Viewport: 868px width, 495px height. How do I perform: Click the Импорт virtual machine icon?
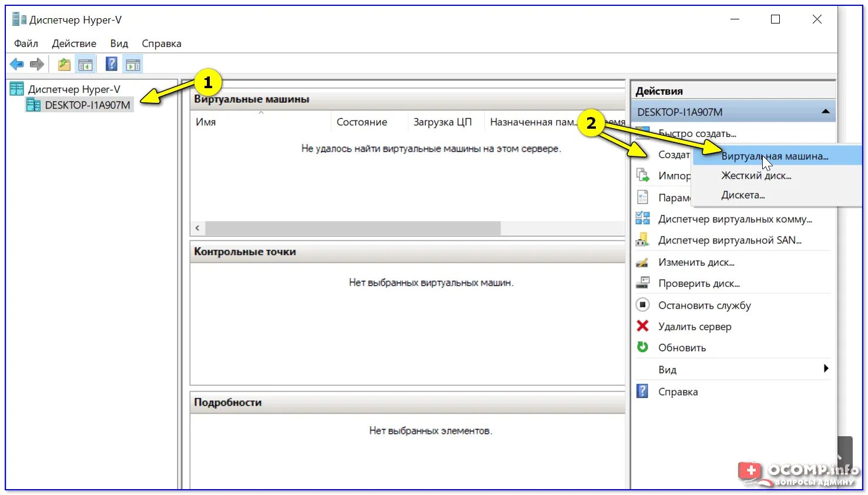643,175
